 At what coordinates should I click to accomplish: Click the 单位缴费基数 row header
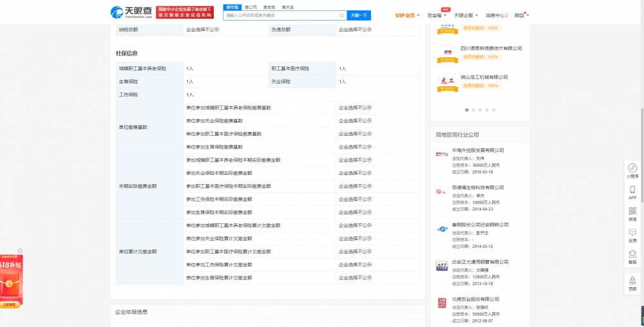(133, 127)
